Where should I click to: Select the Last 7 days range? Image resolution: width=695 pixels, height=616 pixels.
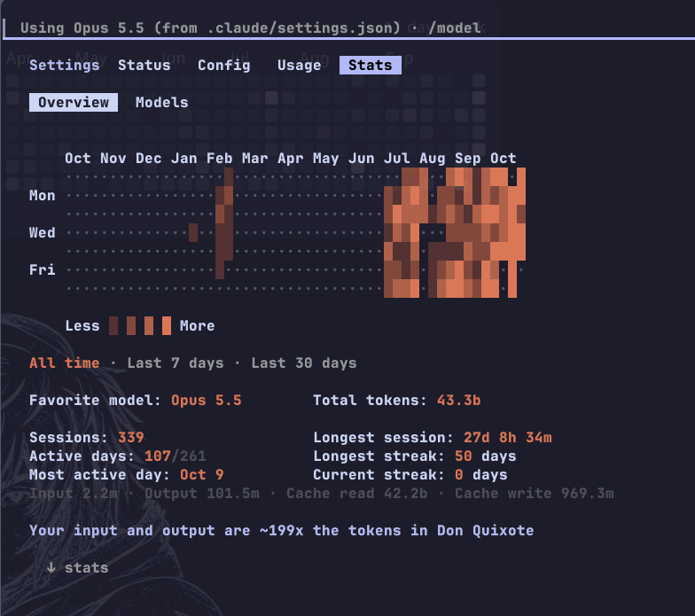click(176, 363)
